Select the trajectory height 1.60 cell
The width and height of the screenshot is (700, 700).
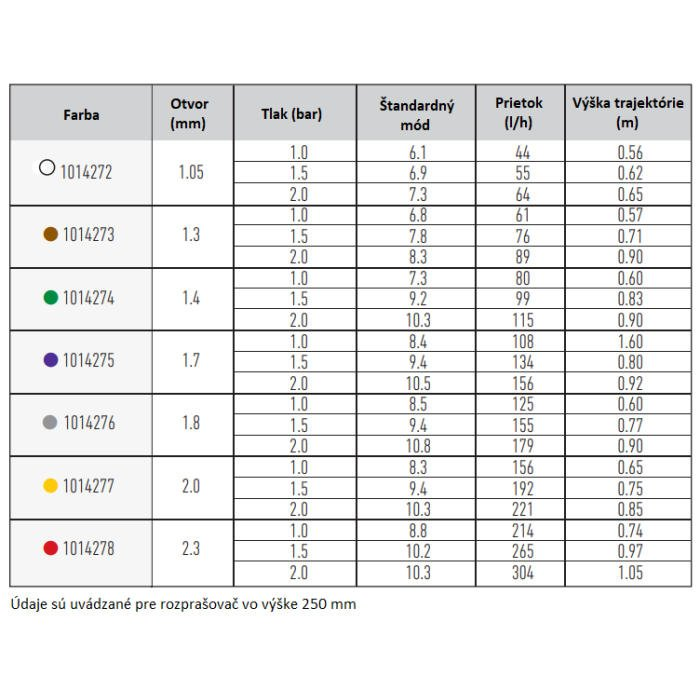pos(628,342)
